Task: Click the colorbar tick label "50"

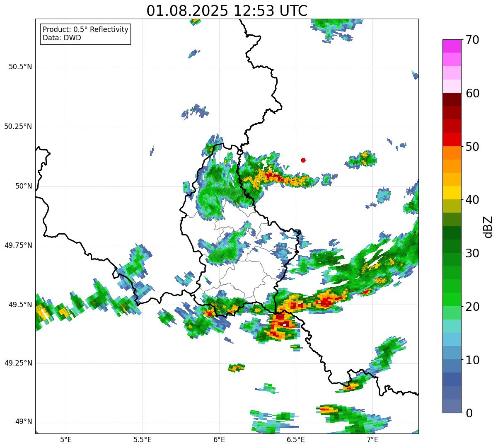Action: pyautogui.click(x=472, y=147)
